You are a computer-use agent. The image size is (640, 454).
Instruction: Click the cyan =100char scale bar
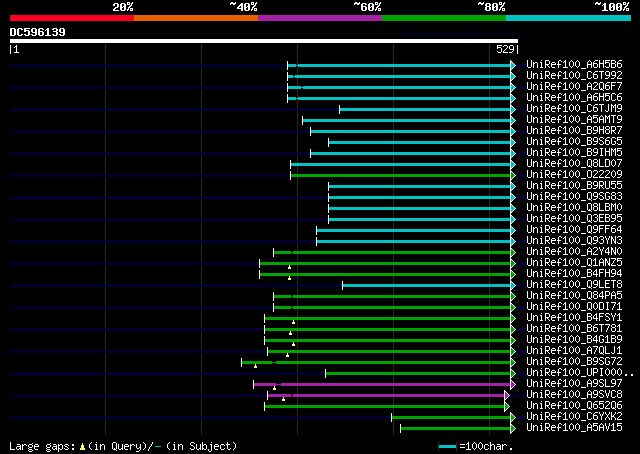click(447, 446)
